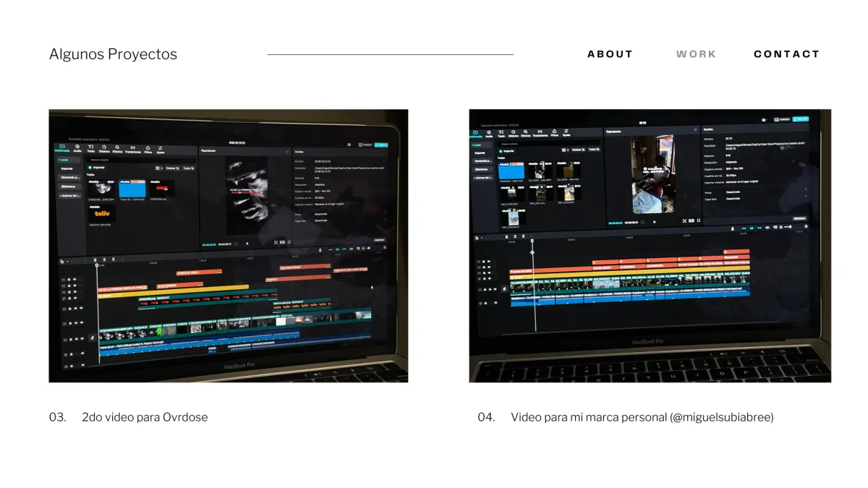Adjust the timeline zoom slider
Image resolution: width=868 pixels, height=488 pixels.
tap(367, 249)
